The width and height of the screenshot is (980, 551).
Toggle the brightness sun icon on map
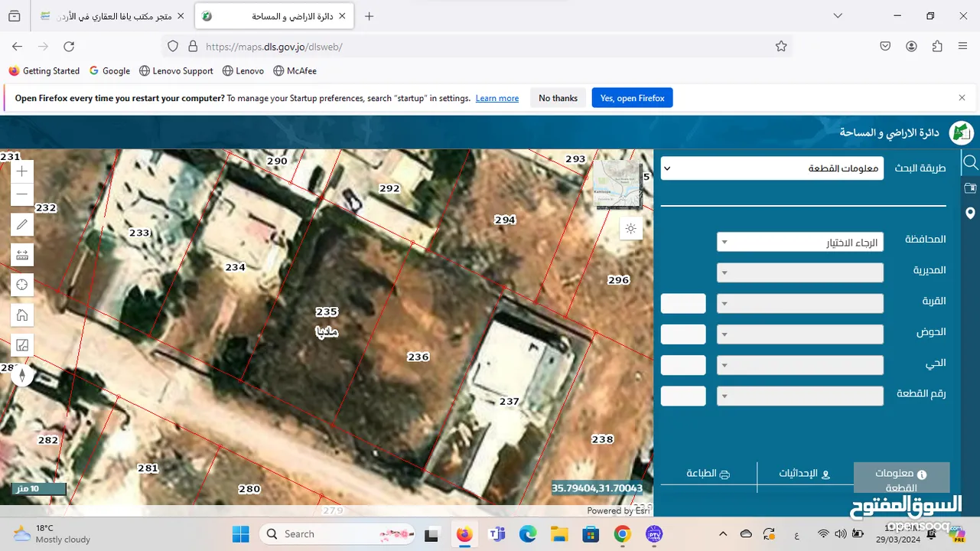click(x=630, y=228)
